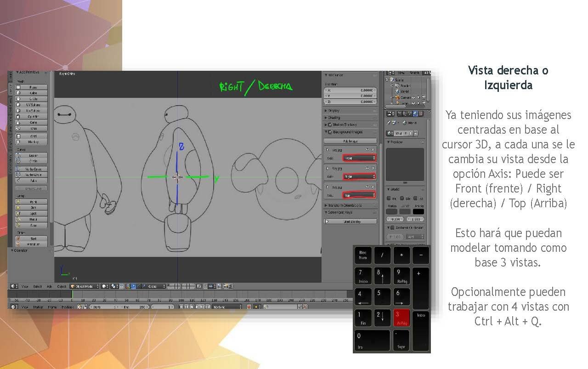The image size is (588, 369).
Task: Open the Axis dropdown showing Top
Action: pyautogui.click(x=360, y=195)
